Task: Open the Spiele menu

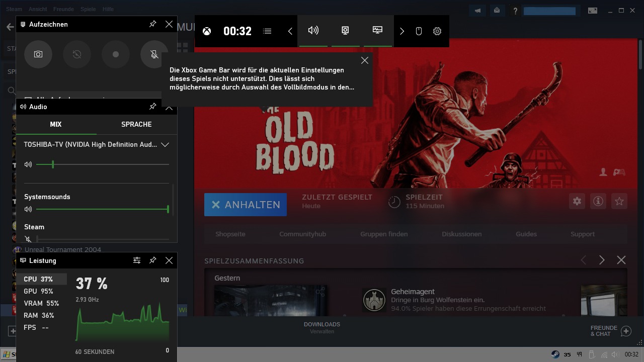Action: 88,9
